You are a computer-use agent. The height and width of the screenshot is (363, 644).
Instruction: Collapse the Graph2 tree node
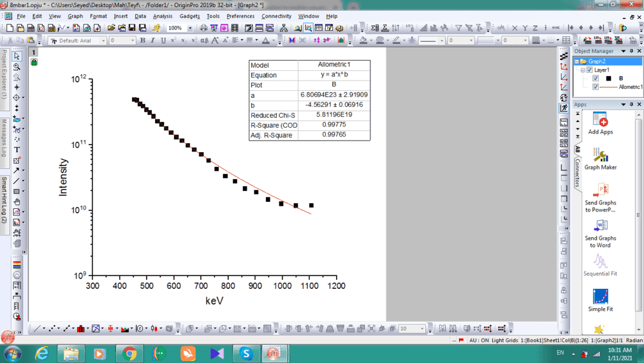576,61
